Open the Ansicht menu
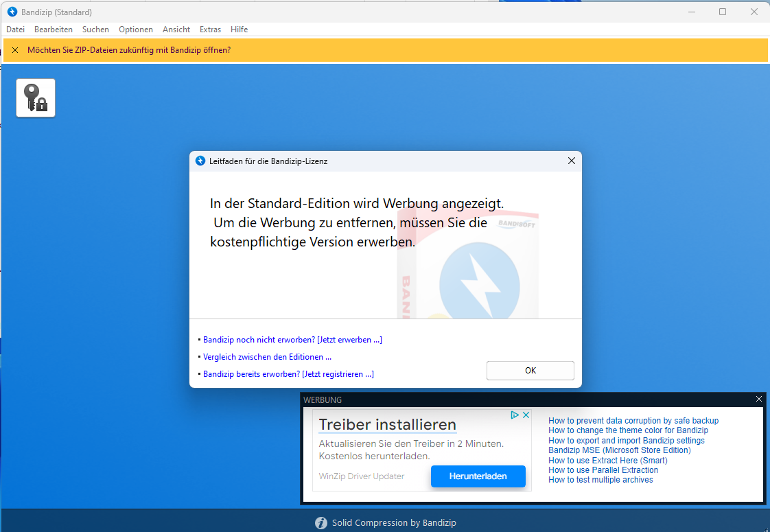 [x=176, y=30]
